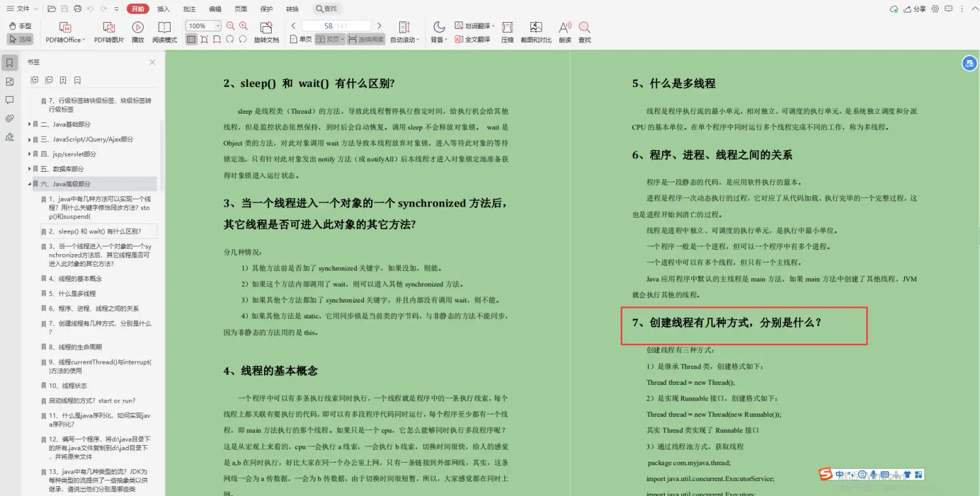Activate the 手型 hand tool
This screenshot has width=980, height=496.
point(20,25)
